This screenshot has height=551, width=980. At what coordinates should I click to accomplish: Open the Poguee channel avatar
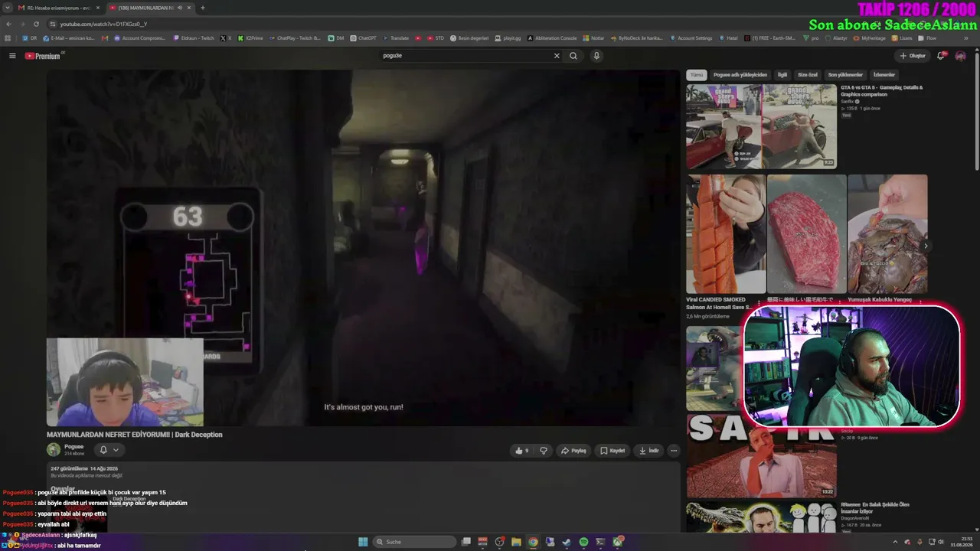click(x=54, y=450)
